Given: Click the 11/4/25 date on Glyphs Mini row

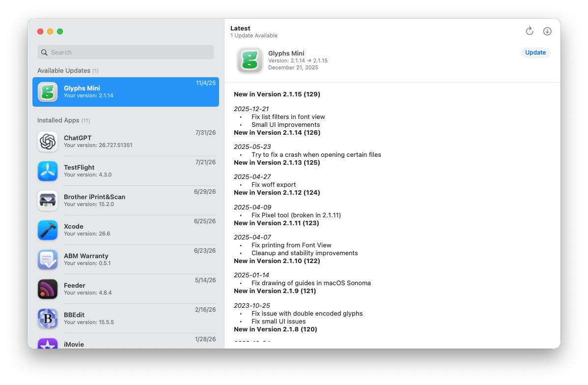Looking at the screenshot, I should pyautogui.click(x=206, y=83).
